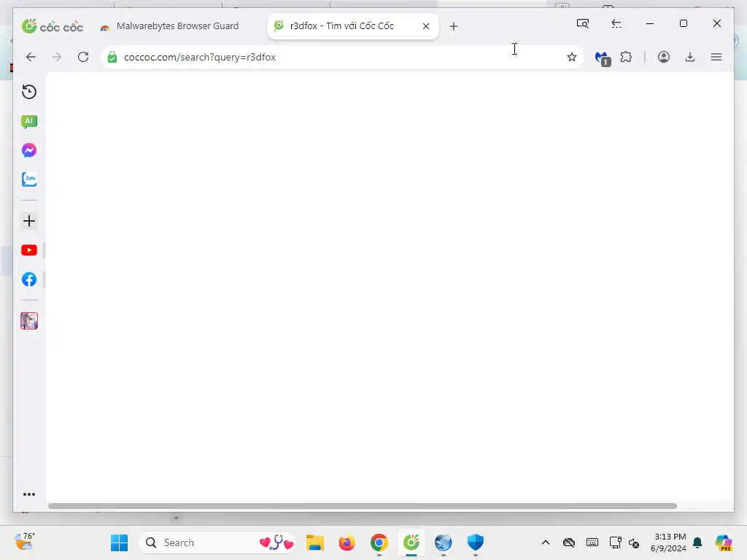Open the History sidebar icon

[29, 91]
